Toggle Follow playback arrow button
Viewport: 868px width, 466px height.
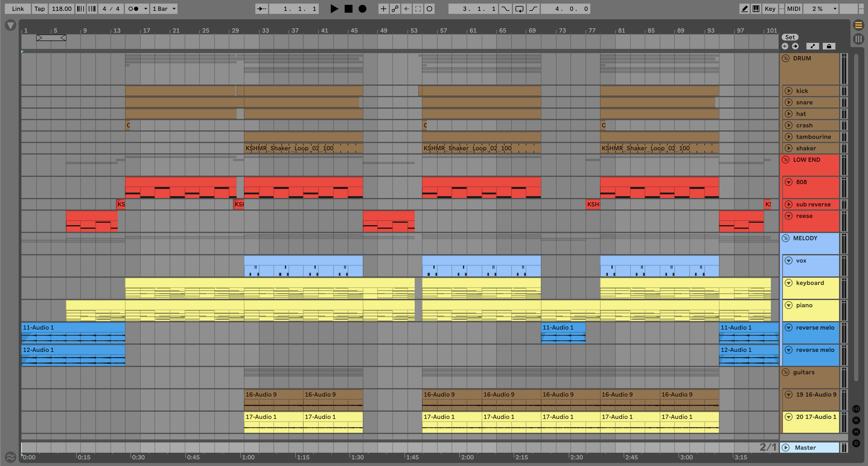point(261,9)
